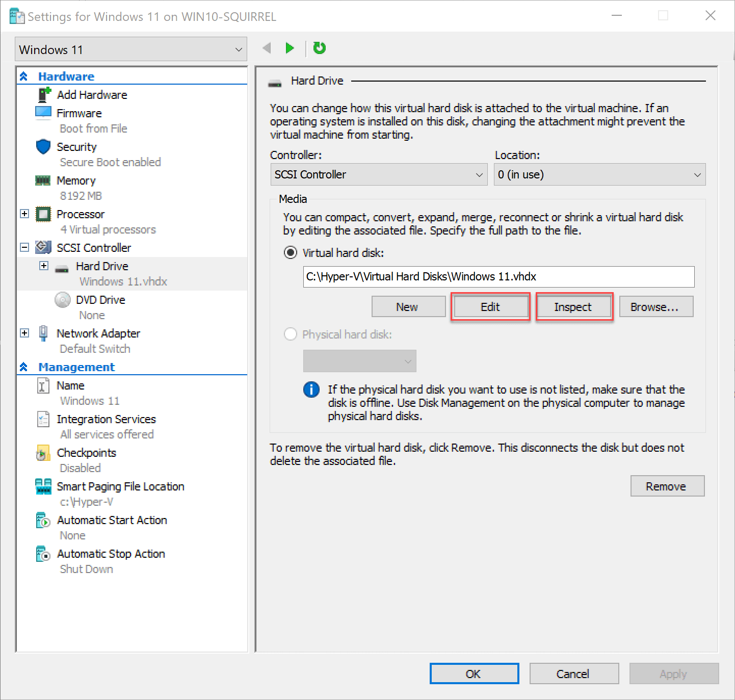Click the Edit button for the virtual disk
This screenshot has width=735, height=700.
(490, 306)
